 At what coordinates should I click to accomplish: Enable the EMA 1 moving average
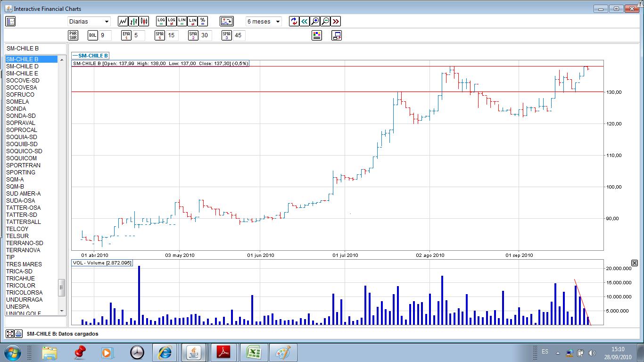(x=126, y=35)
